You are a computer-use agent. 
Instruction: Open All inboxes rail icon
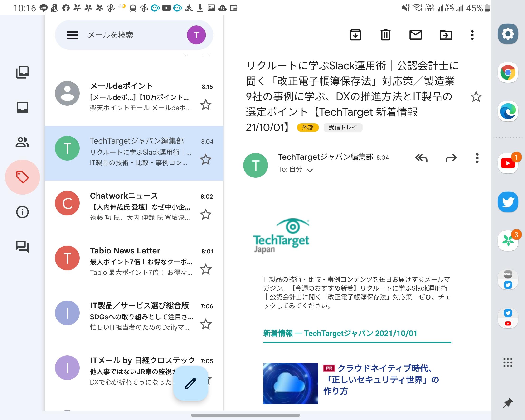22,72
